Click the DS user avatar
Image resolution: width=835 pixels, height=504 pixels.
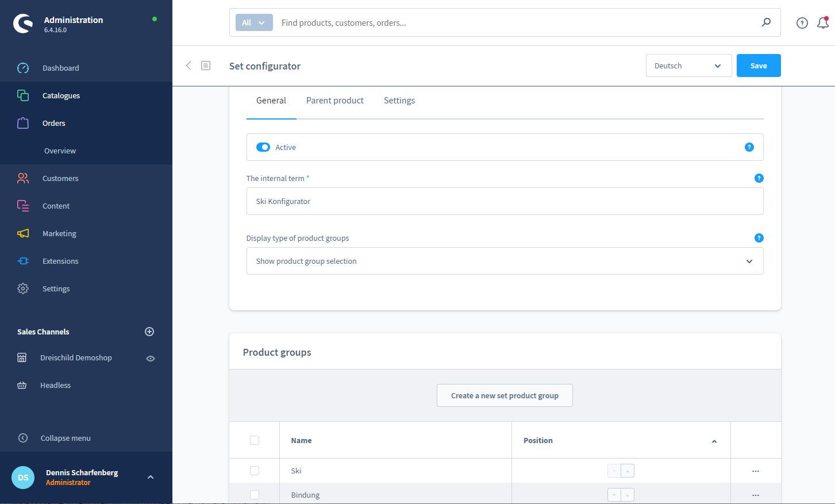23,478
